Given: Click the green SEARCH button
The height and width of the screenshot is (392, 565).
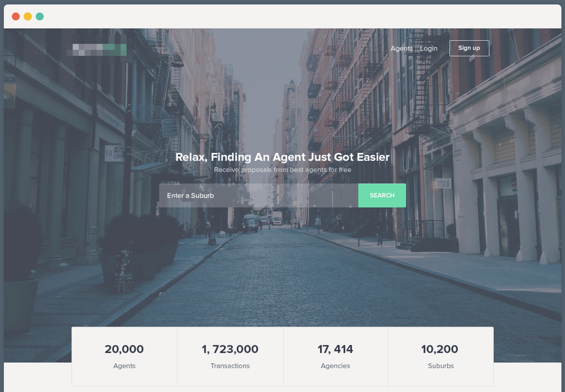Looking at the screenshot, I should point(382,195).
